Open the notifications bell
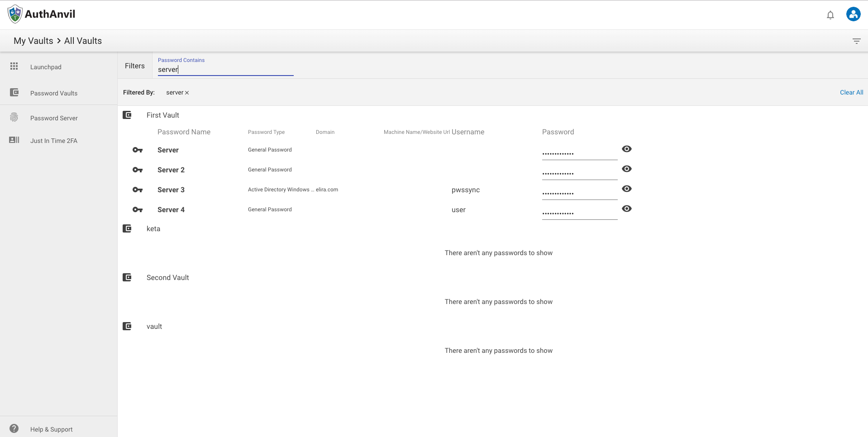 [830, 15]
